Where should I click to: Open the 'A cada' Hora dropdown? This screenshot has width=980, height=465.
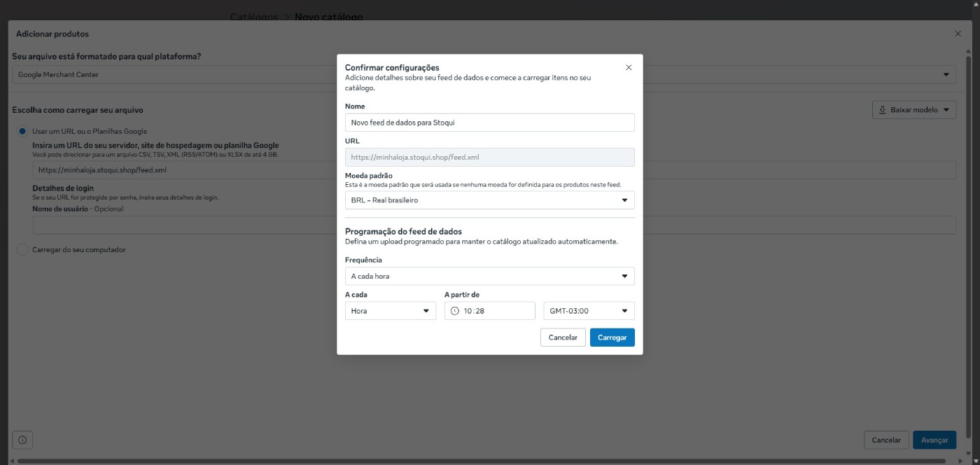pyautogui.click(x=390, y=311)
